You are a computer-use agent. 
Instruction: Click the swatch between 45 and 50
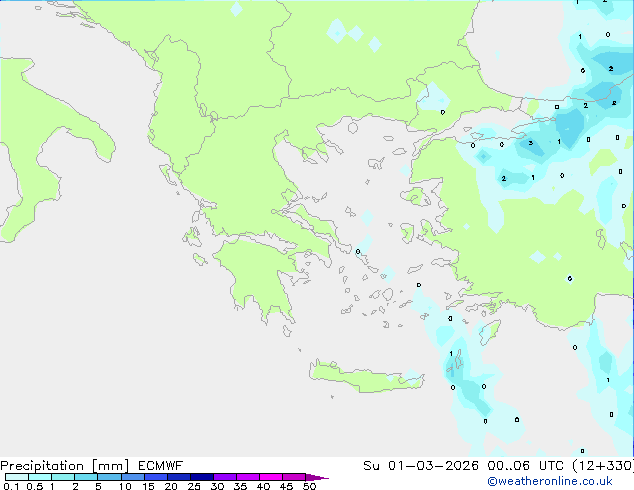(294, 477)
